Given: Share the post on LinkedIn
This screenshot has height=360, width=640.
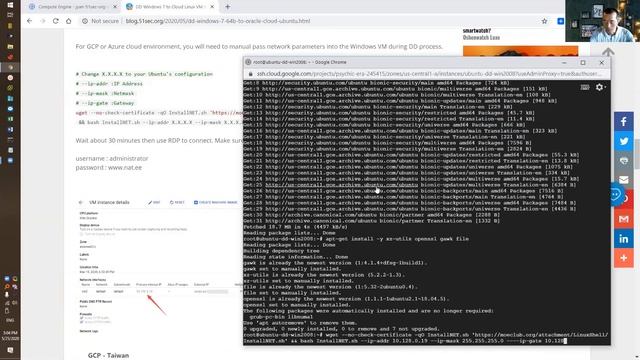Looking at the screenshot, I should coord(624,239).
